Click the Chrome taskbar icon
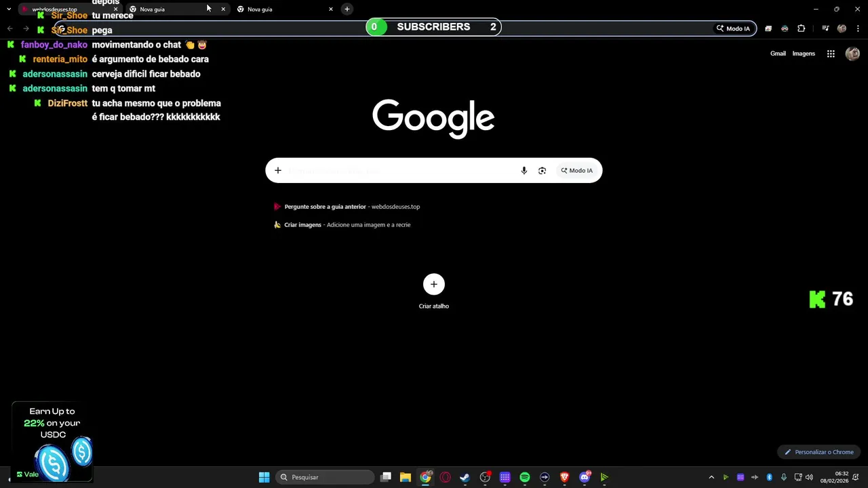Screen dimensions: 868x488 pyautogui.click(x=425, y=477)
